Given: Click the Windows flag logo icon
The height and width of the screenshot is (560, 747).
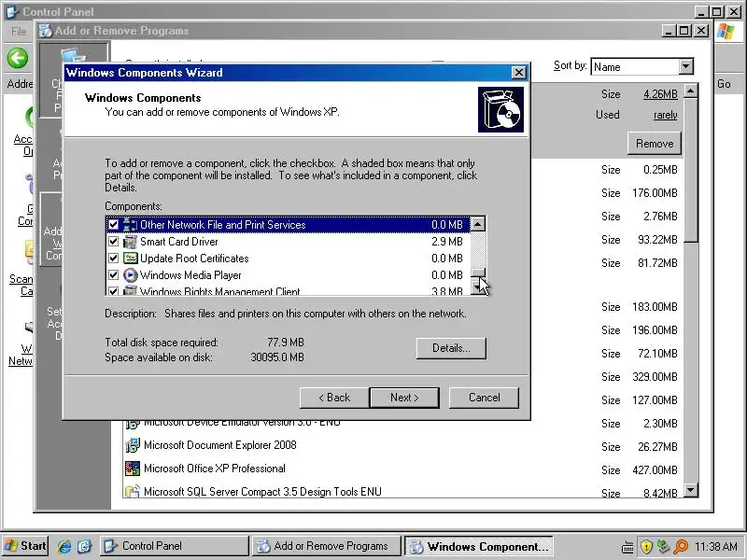Looking at the screenshot, I should pos(726,32).
